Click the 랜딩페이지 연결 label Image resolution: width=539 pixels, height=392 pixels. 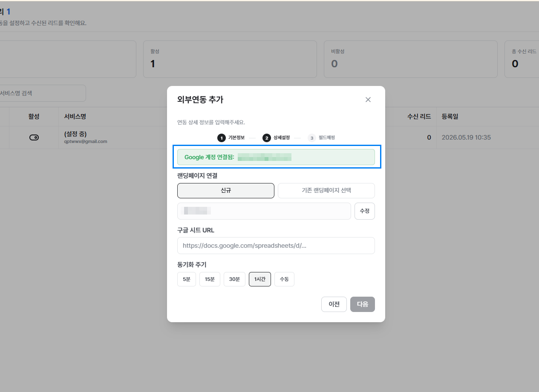[197, 175]
